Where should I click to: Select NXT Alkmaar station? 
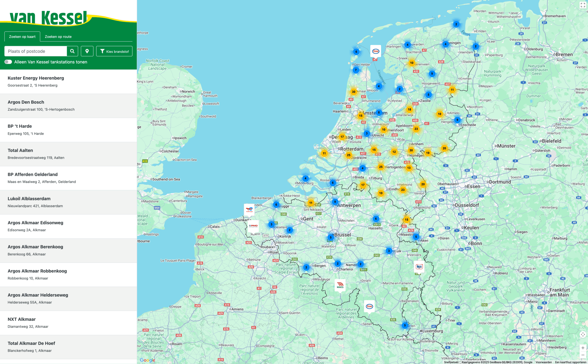pos(68,323)
